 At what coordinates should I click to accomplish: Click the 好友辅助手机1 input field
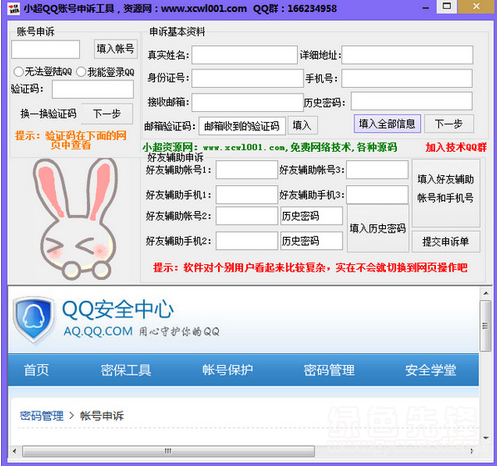247,195
